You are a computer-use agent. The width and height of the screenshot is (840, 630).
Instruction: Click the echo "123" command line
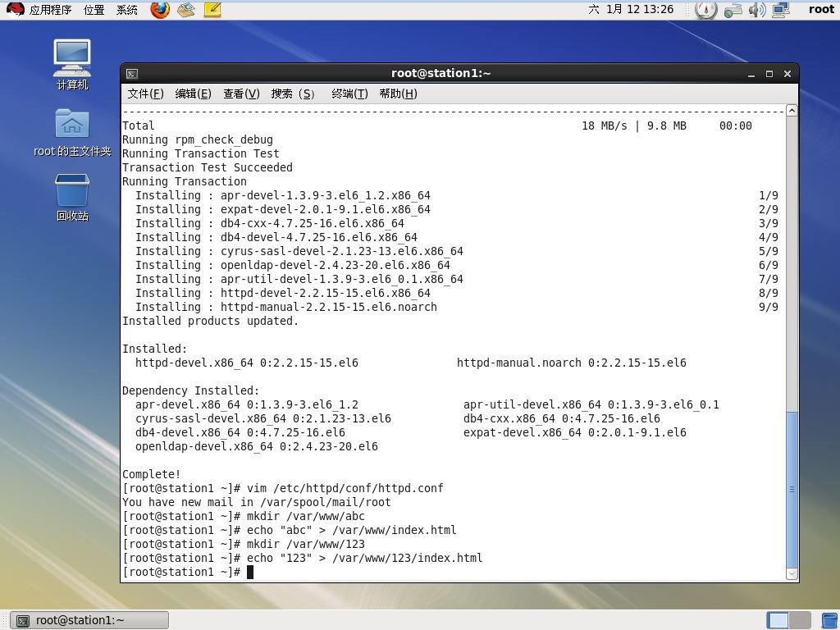tap(303, 558)
